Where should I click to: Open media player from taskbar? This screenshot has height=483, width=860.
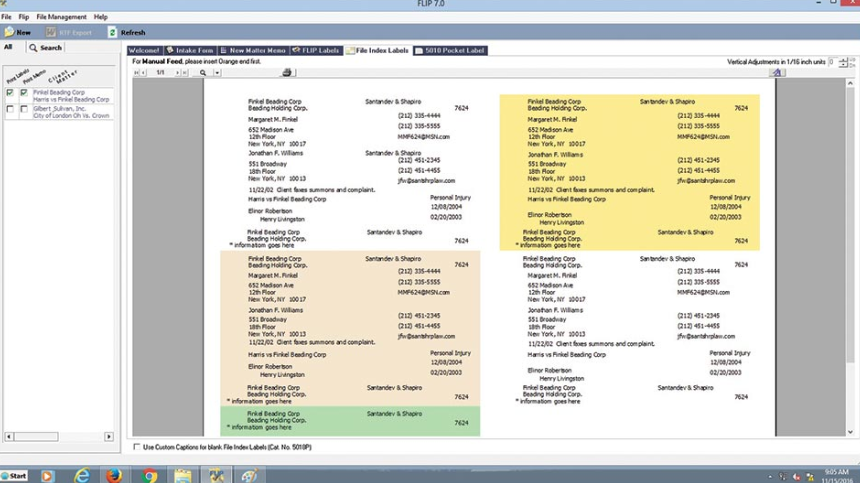47,475
